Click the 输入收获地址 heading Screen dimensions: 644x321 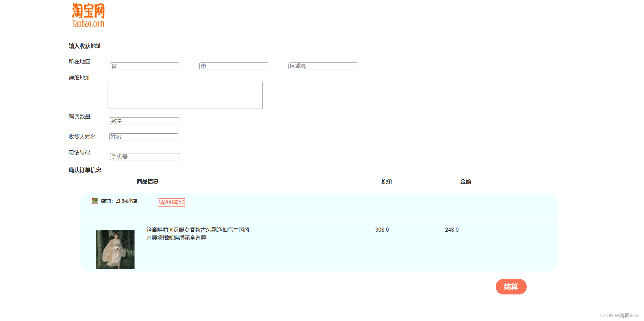(x=85, y=46)
